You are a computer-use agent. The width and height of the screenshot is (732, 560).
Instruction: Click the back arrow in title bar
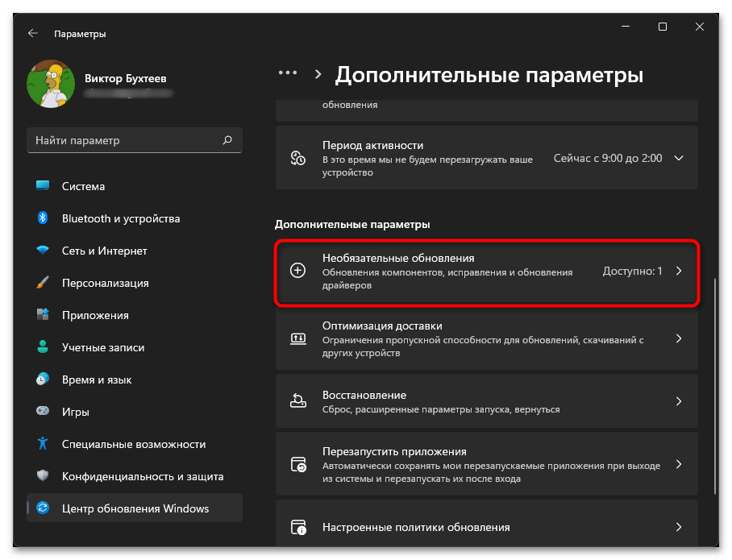point(33,33)
